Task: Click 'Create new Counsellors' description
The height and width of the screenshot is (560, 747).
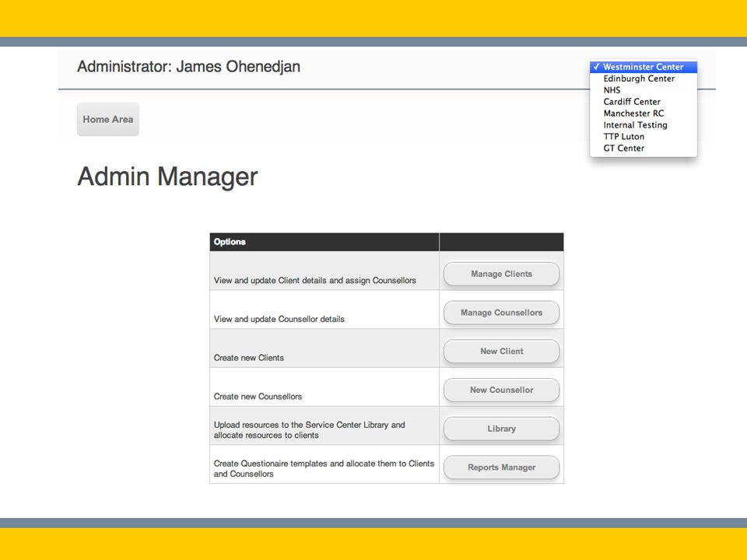Action: (258, 396)
